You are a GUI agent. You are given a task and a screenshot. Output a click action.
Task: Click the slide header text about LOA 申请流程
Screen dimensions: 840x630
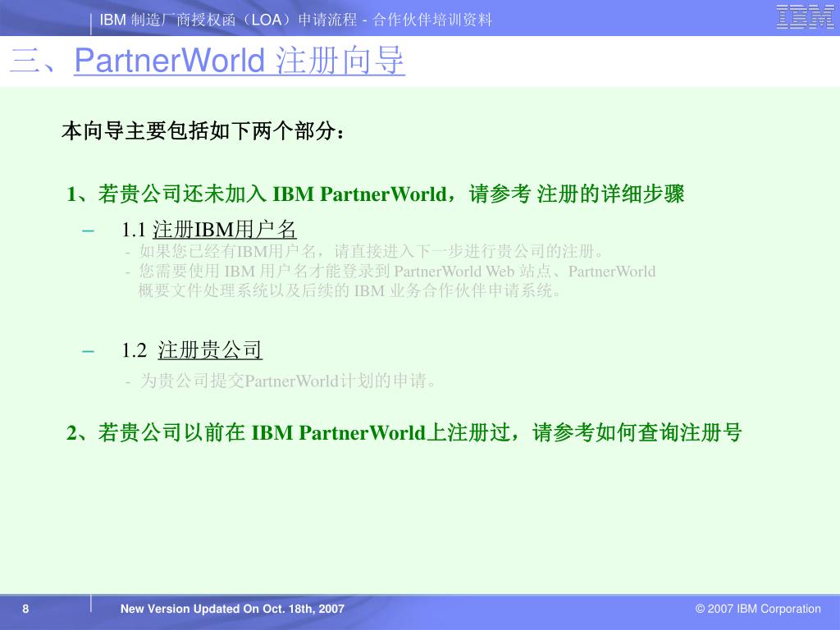click(295, 22)
